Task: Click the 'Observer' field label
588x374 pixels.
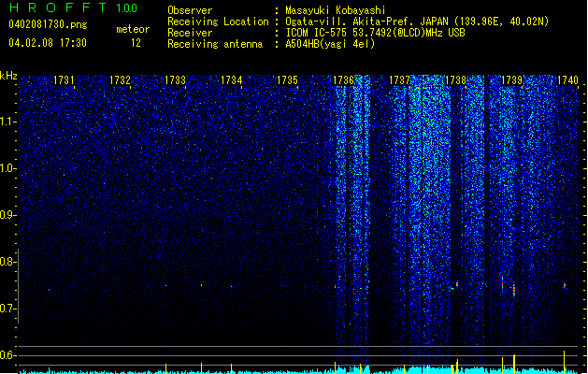Action: pyautogui.click(x=190, y=10)
